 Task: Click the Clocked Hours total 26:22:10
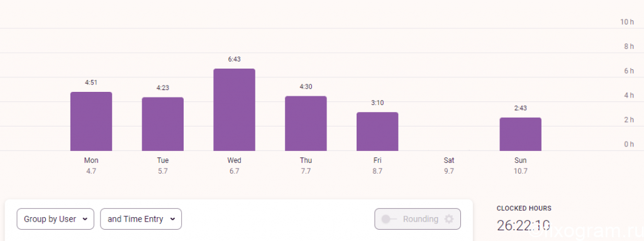[x=523, y=225]
